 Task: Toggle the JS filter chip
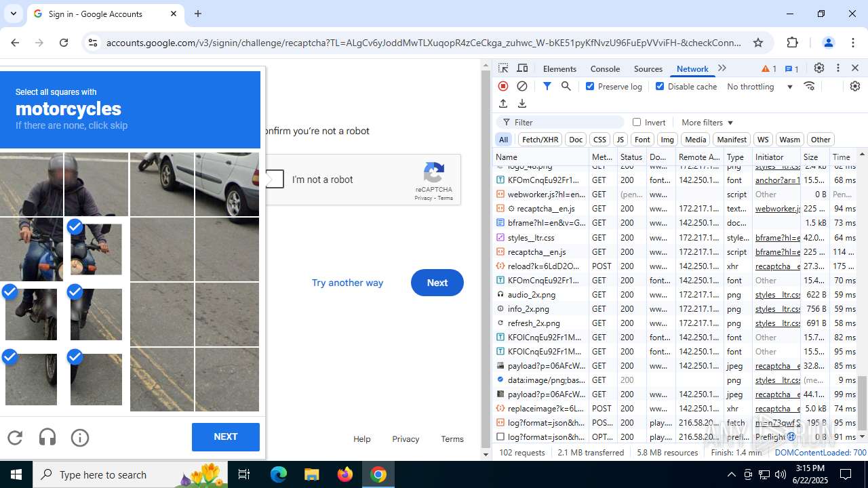[x=620, y=140]
